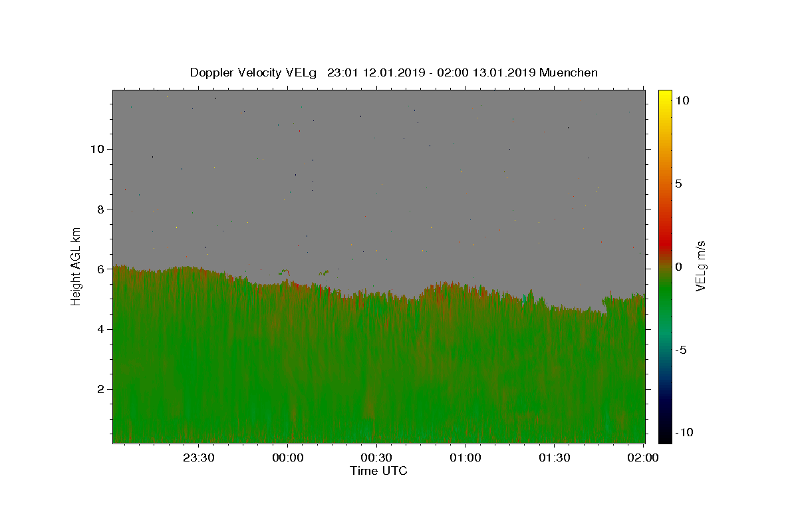This screenshot has width=798, height=532.
Task: Click the 4 km height tick label
Action: click(101, 329)
